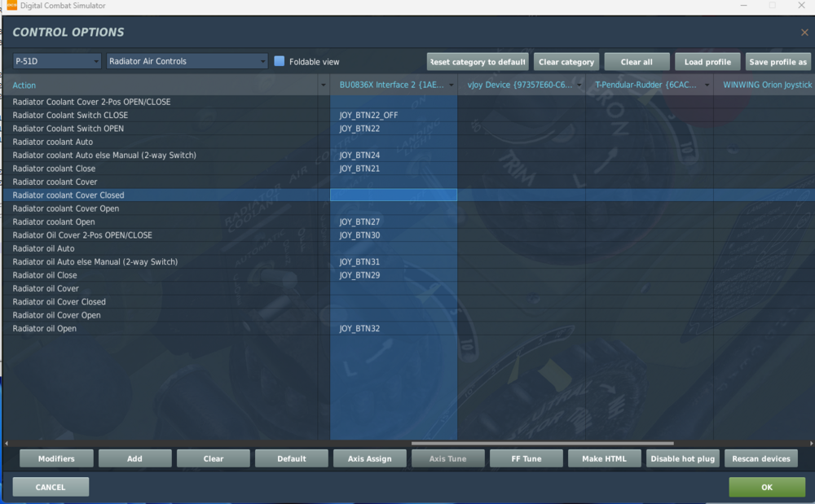Open the T-Pendular-Rudder column dropdown arrow
This screenshot has width=815, height=504.
[707, 85]
